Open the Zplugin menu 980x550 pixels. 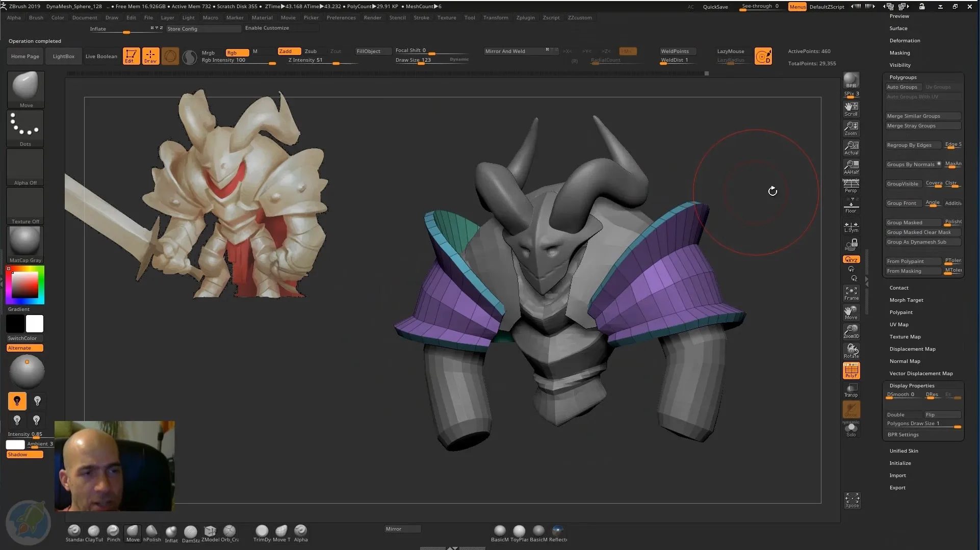(525, 17)
